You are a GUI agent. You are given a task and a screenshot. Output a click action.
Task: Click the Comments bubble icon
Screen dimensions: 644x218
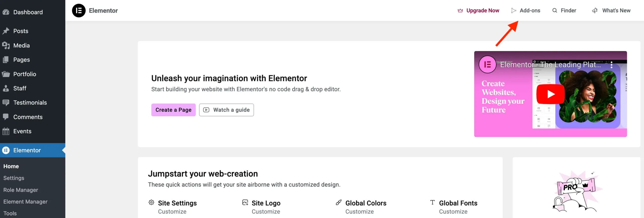coord(6,117)
